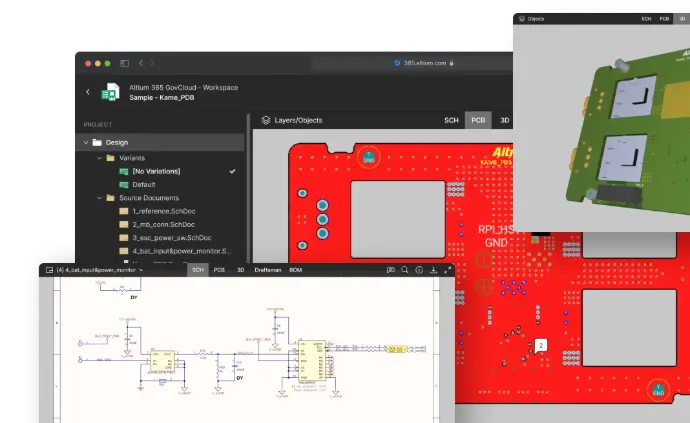Click Altium 365 GovCloud - Workspace text
This screenshot has width=690, height=423.
(x=184, y=88)
